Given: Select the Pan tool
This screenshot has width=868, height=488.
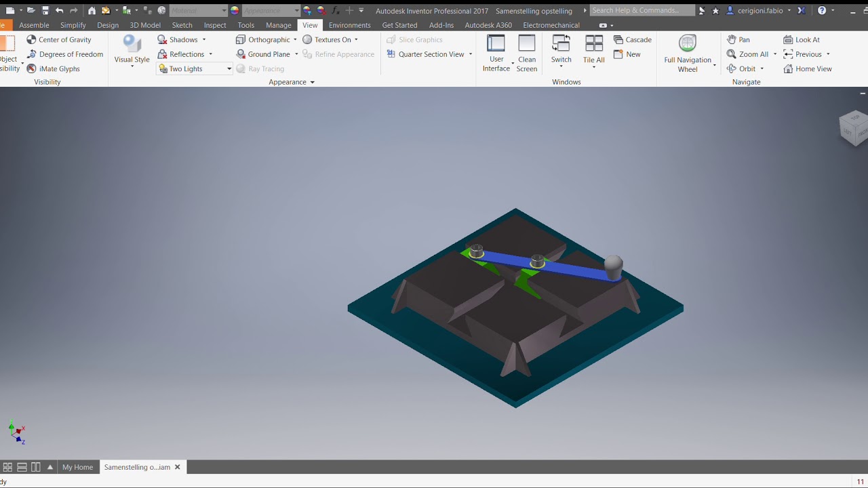Looking at the screenshot, I should coord(738,39).
